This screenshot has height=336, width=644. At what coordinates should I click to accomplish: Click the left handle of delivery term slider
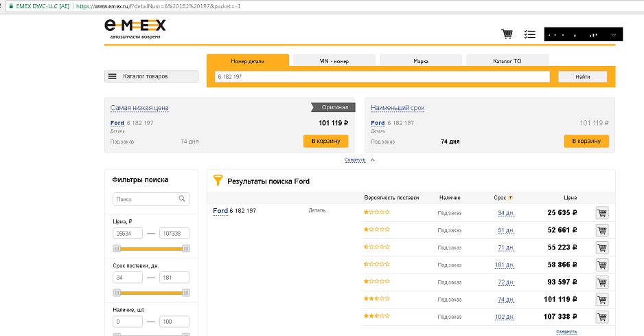117,293
